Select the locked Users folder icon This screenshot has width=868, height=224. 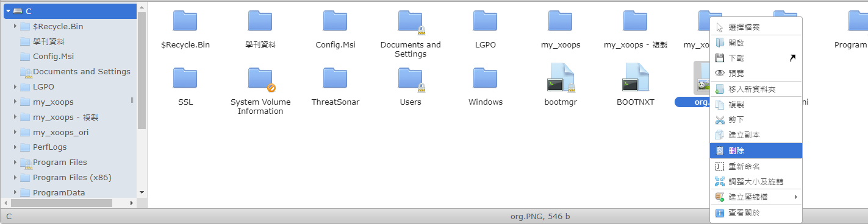[411, 79]
